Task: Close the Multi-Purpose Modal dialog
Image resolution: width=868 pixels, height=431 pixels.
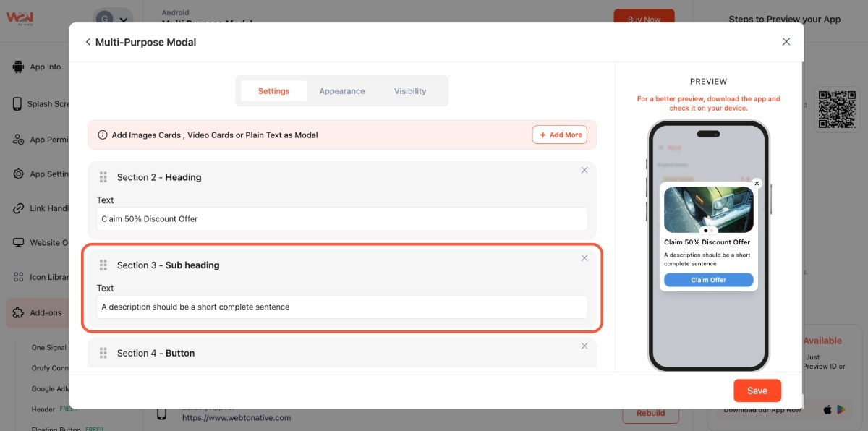Action: coord(786,42)
